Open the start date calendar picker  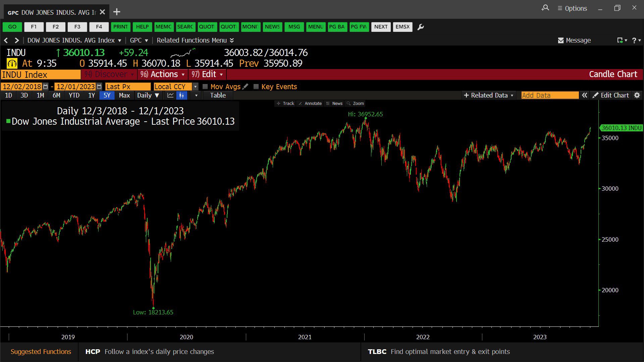46,86
